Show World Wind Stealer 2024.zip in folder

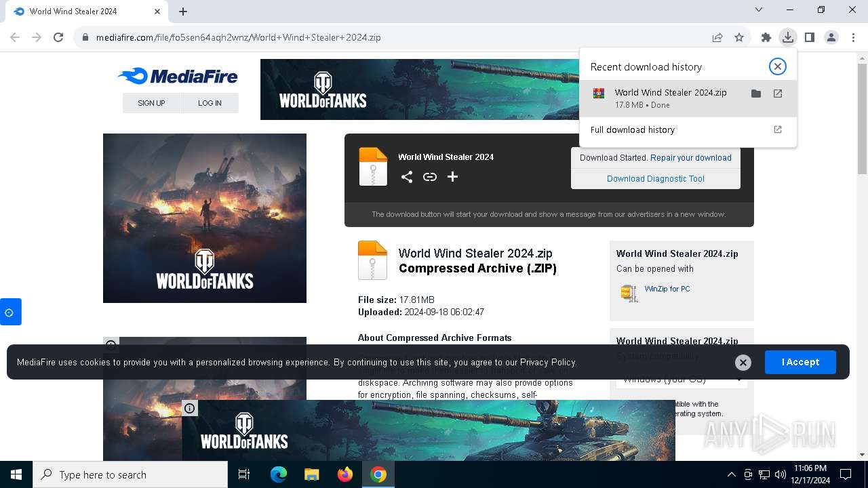pos(756,94)
